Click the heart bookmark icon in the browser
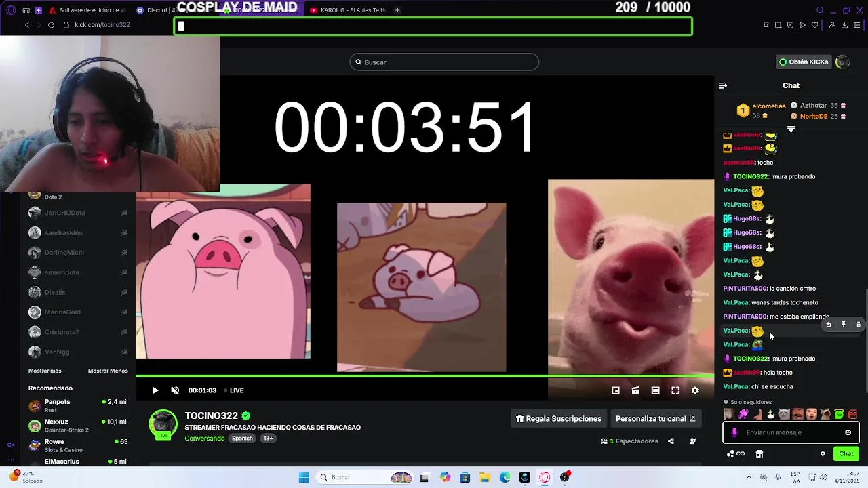Screen dimensions: 868x488 coord(815,25)
